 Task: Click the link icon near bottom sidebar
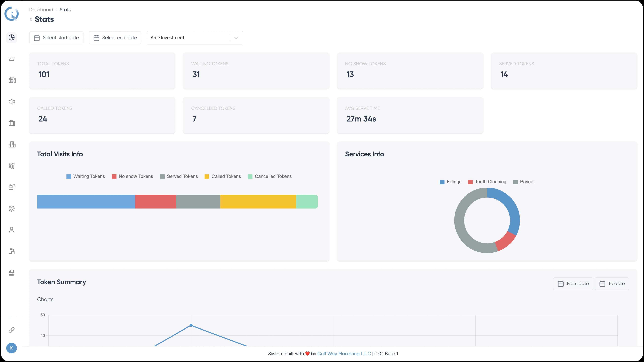point(12,330)
